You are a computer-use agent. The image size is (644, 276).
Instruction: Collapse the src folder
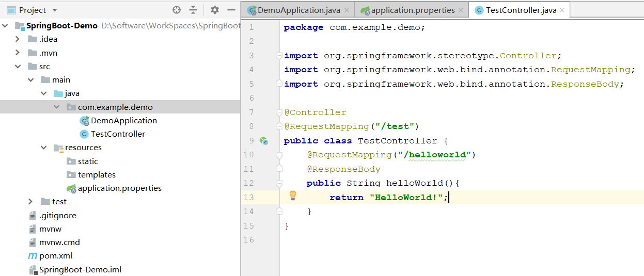pos(18,66)
